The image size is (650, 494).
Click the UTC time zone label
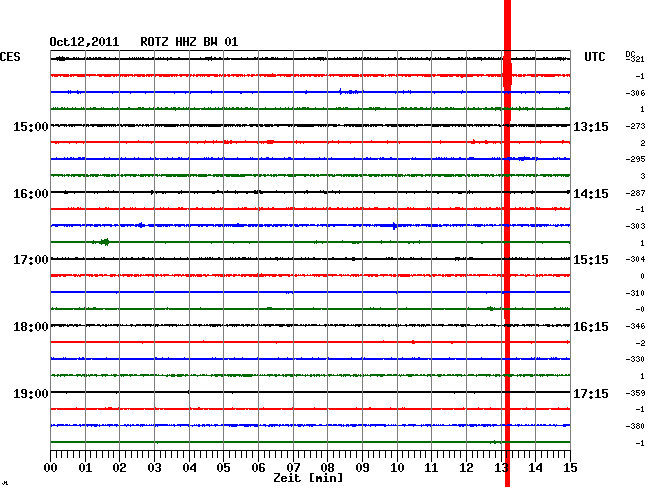click(x=594, y=57)
